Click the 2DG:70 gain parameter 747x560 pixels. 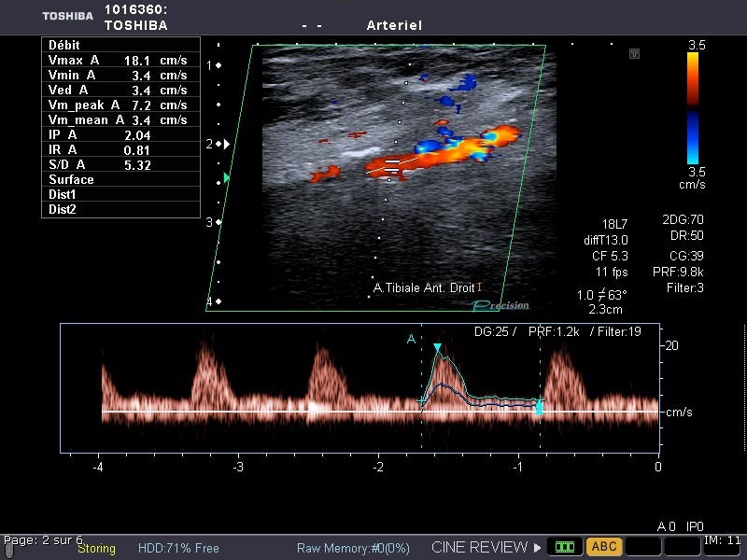tap(683, 219)
